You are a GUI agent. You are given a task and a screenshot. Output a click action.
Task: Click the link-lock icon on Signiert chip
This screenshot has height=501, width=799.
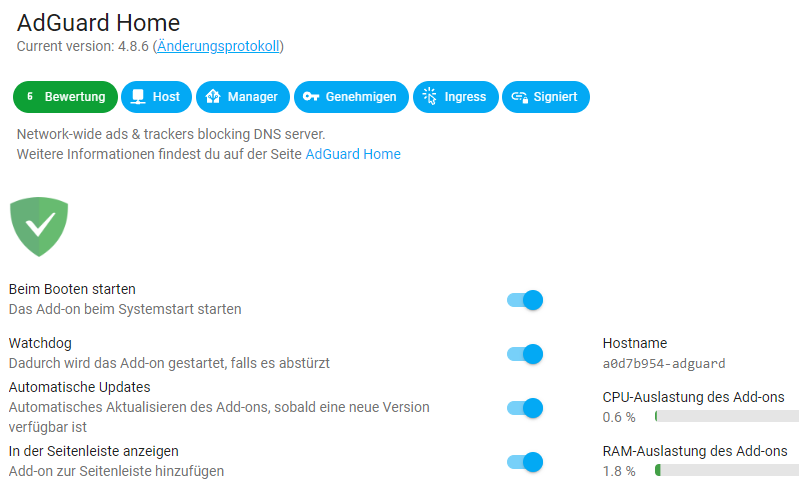pos(519,97)
